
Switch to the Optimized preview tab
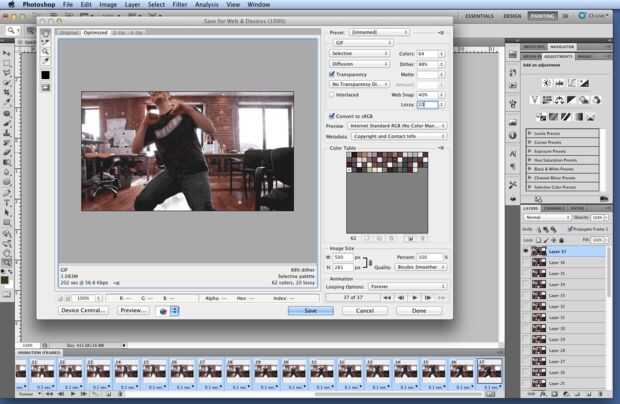pos(95,32)
